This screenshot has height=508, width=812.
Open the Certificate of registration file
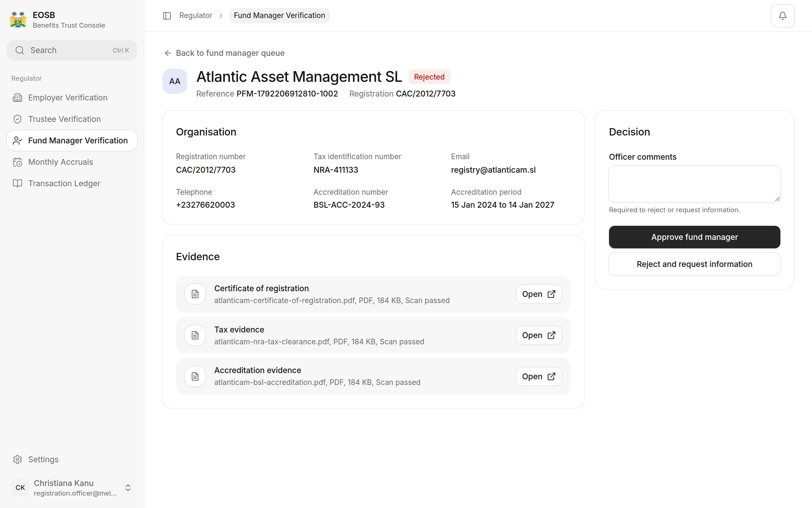pos(539,294)
